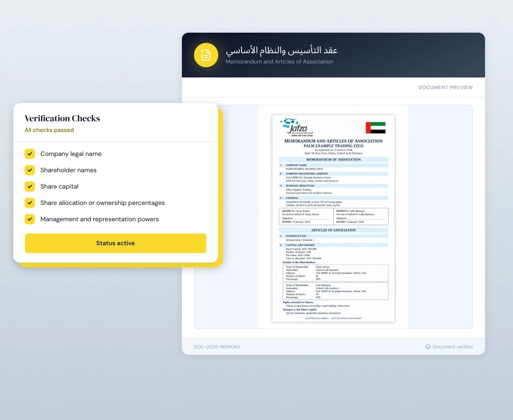Click the Company legal name label
Screen dimensions: 513x420
click(71, 154)
